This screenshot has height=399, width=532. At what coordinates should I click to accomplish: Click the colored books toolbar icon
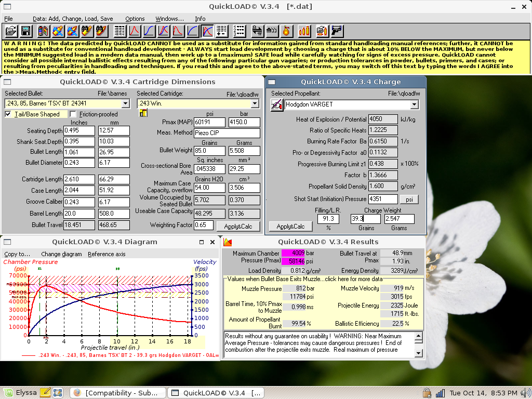(43, 31)
